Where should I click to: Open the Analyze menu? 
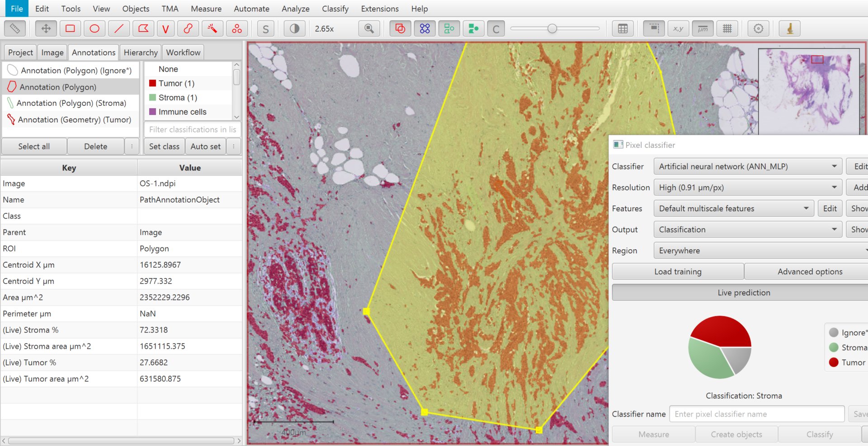(x=296, y=9)
